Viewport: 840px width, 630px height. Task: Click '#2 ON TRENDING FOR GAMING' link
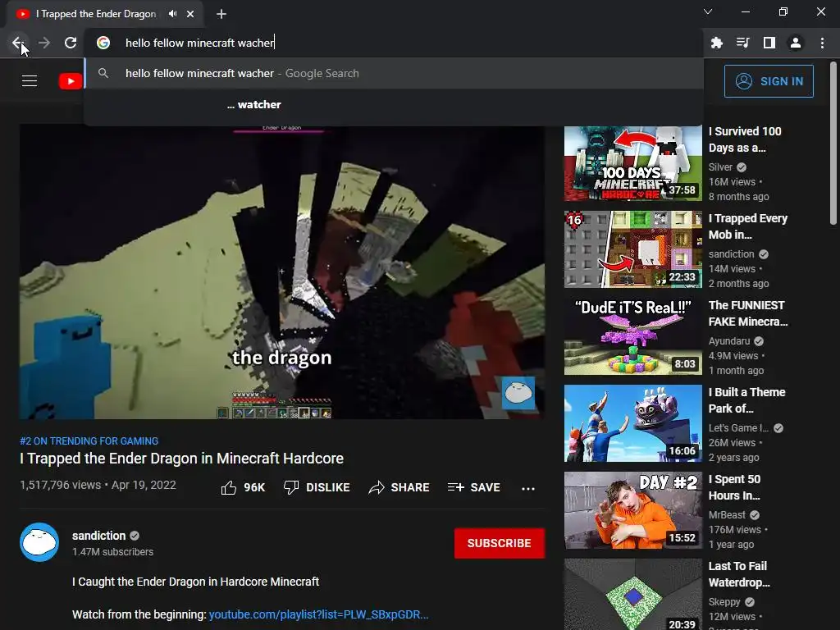(89, 441)
